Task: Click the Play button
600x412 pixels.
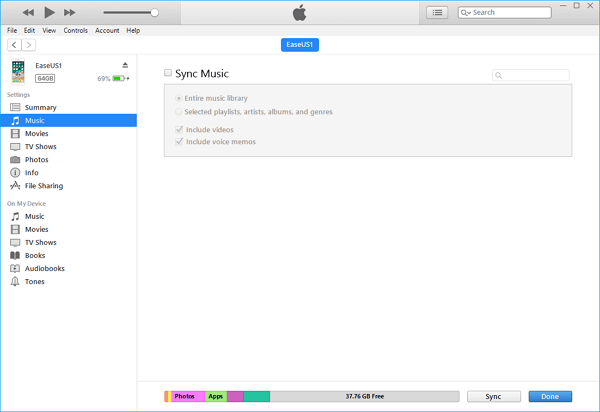Action: 48,12
